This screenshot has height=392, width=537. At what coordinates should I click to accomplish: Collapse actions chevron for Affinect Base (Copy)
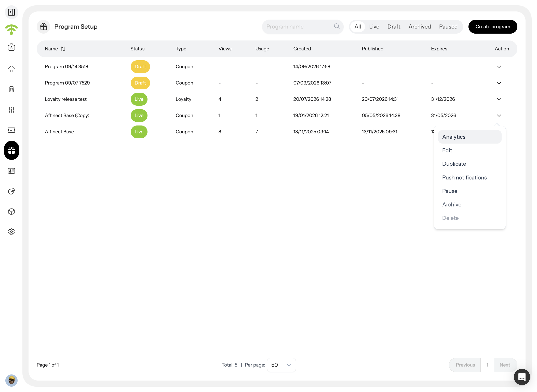click(x=499, y=116)
